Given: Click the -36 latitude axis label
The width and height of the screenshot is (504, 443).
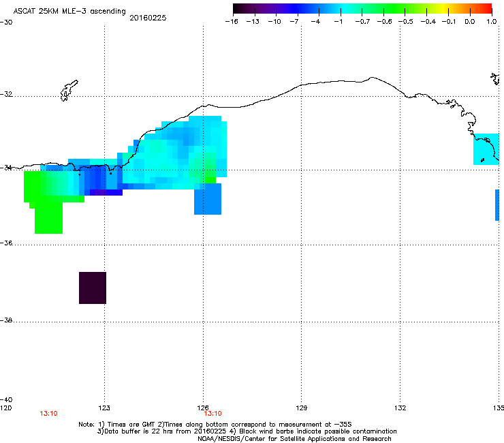Looking at the screenshot, I should coord(6,243).
